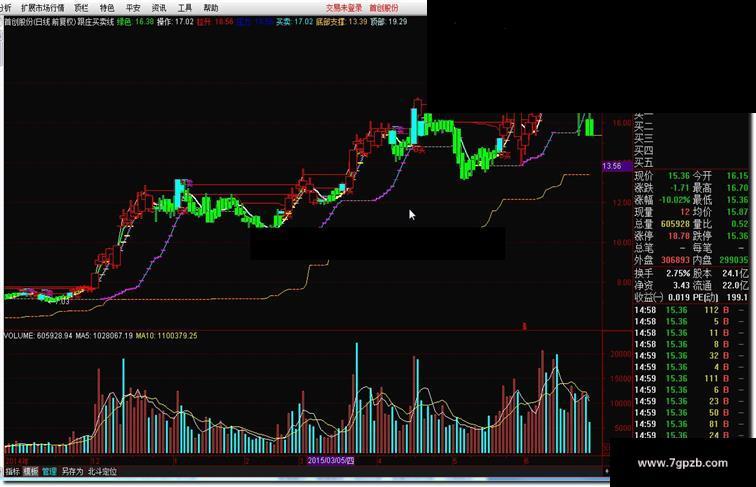This screenshot has height=487, width=756.
Task: Click the 涨停 18.78 limit-up value
Action: (679, 236)
